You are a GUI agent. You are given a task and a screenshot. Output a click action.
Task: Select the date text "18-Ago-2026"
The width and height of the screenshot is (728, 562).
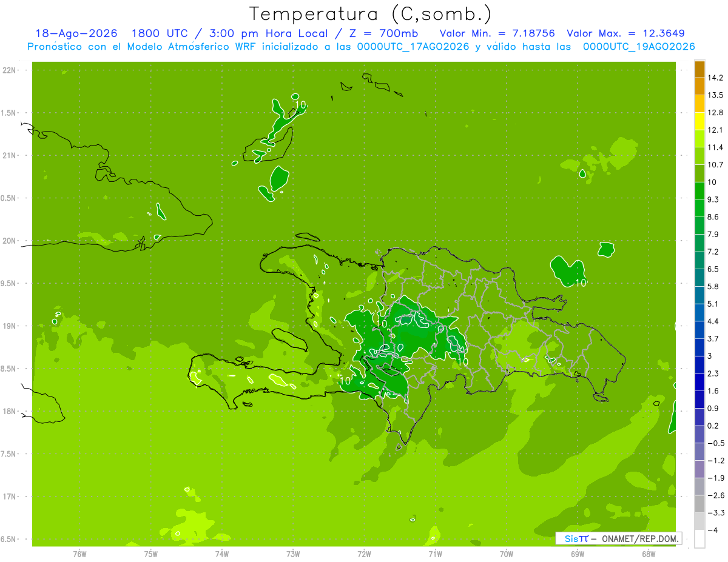point(76,33)
